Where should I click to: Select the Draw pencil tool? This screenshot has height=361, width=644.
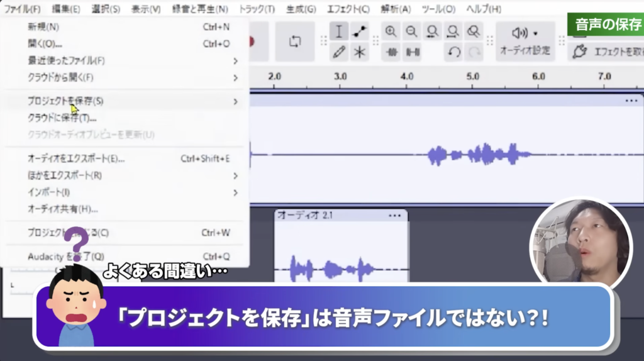coord(339,52)
